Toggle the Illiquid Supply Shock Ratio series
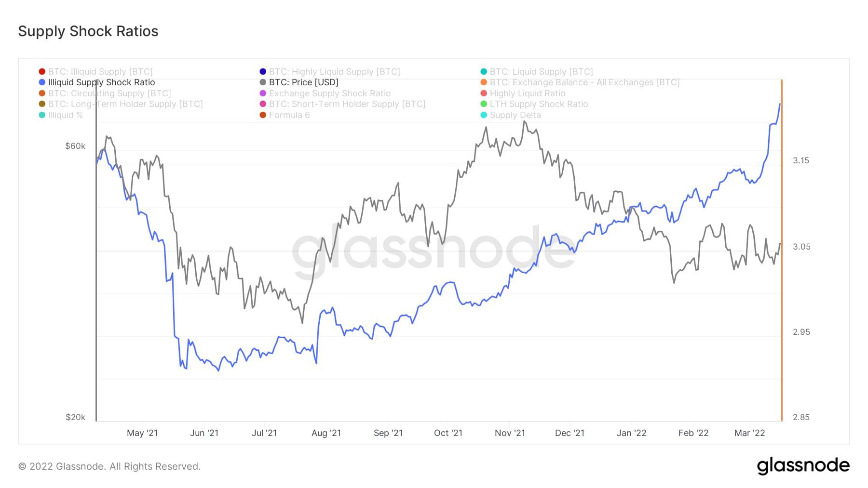This screenshot has height=488, width=868. pos(101,82)
